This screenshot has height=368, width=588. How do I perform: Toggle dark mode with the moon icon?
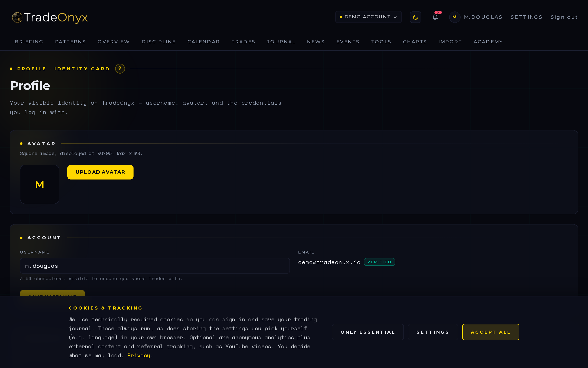click(415, 17)
